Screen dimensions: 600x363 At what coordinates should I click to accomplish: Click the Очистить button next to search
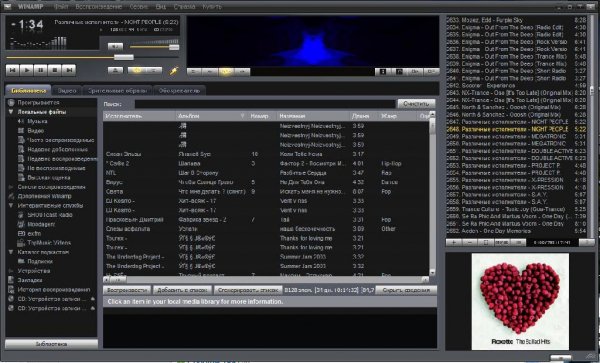click(x=416, y=104)
